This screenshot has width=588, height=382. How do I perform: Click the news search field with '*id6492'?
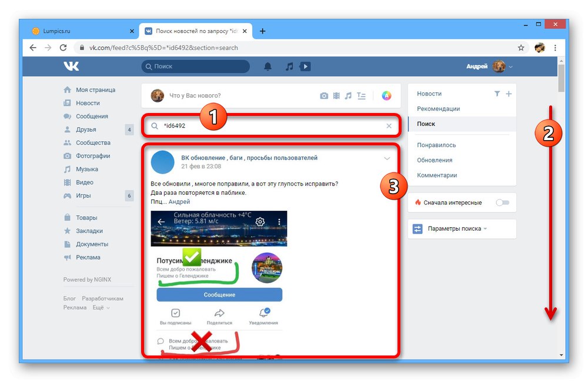point(270,126)
